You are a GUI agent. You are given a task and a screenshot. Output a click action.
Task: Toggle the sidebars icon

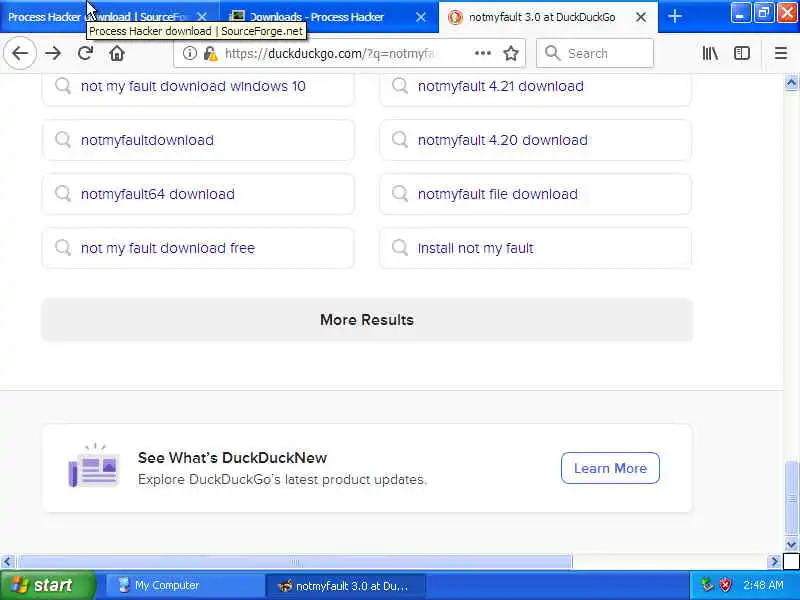pos(742,53)
